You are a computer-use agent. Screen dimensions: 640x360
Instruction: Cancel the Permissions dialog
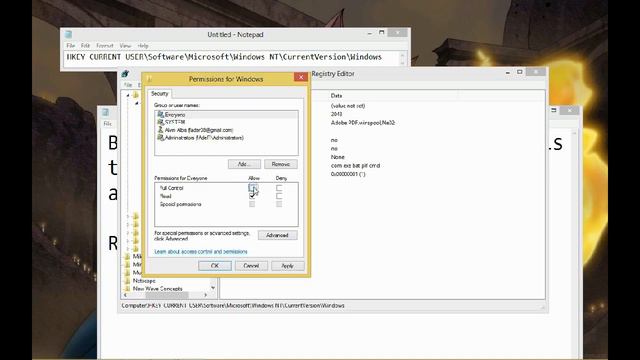coord(251,266)
